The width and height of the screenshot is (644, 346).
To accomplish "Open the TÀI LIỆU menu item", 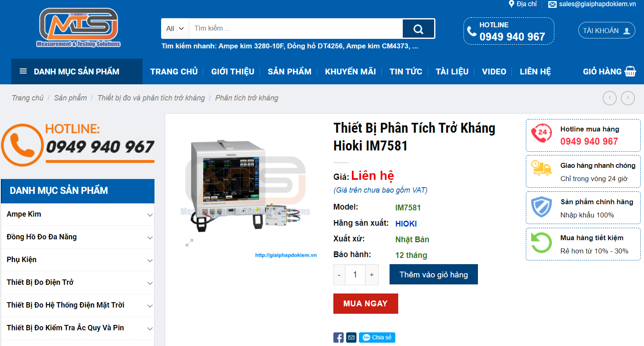I will tap(452, 72).
